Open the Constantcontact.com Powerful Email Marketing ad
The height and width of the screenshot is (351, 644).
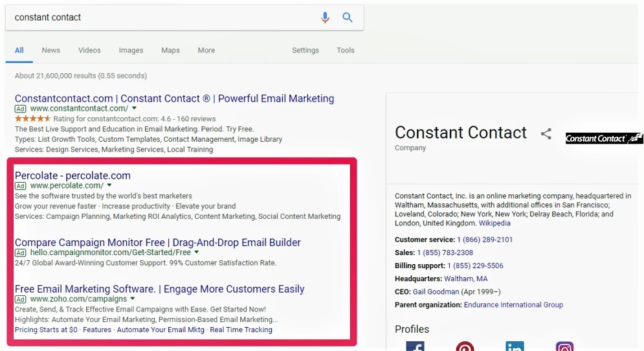(x=175, y=98)
